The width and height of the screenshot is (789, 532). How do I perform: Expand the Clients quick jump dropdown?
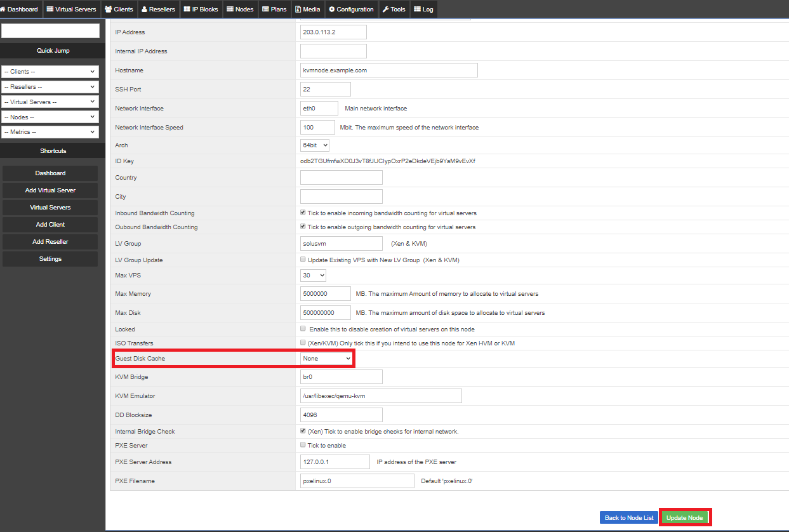51,72
